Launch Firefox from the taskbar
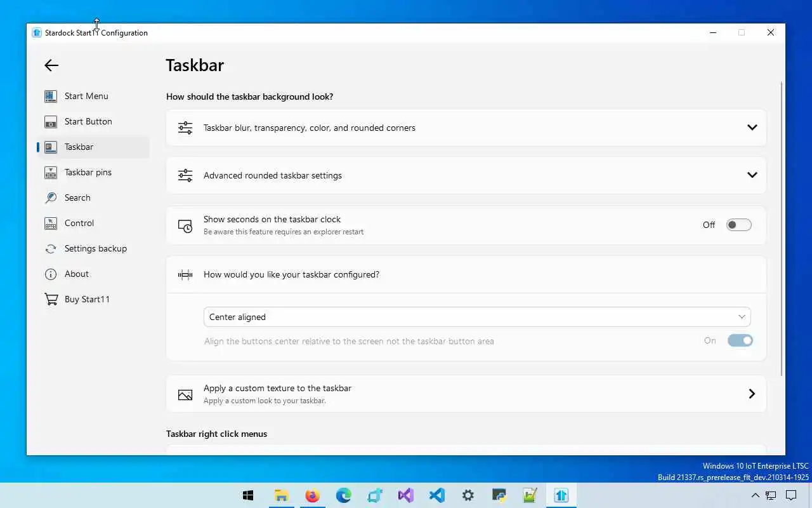Image resolution: width=812 pixels, height=508 pixels. pos(312,495)
